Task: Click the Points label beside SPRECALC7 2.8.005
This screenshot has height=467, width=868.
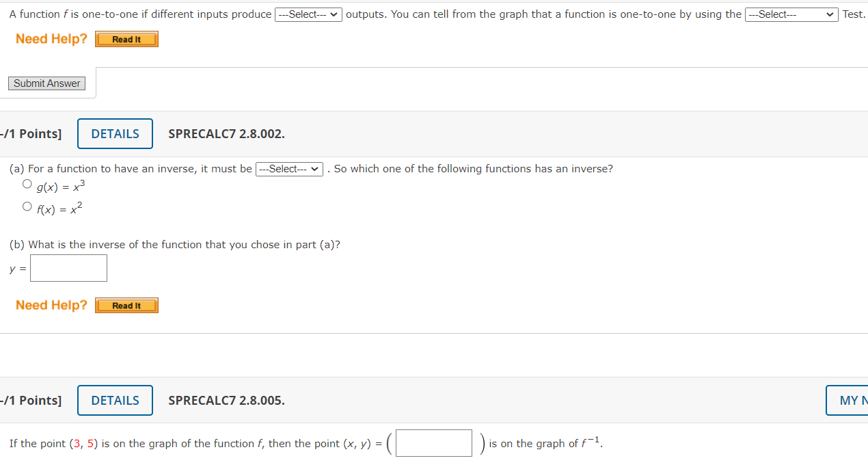Action: click(x=31, y=401)
